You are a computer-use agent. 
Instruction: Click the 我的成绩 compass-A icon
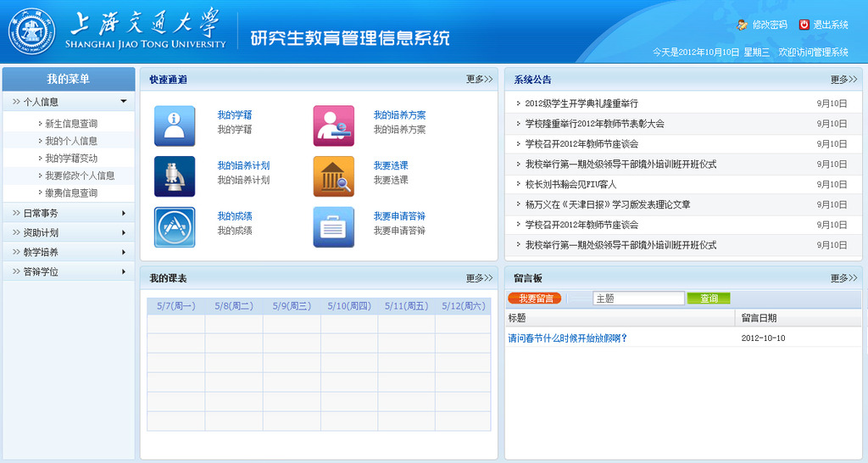coord(175,227)
